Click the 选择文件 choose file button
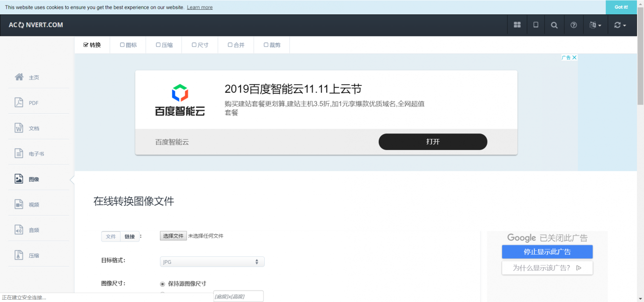This screenshot has height=302, width=644. pyautogui.click(x=174, y=236)
